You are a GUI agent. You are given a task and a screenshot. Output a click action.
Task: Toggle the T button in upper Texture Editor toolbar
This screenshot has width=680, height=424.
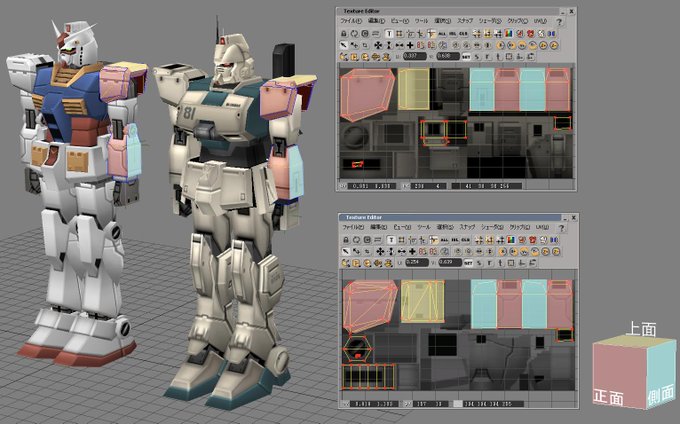click(x=389, y=33)
